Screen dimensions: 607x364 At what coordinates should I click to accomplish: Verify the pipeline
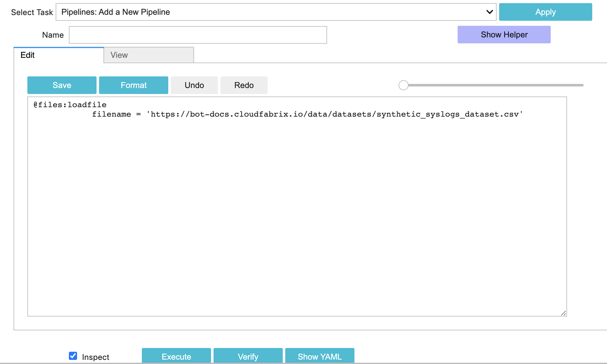(x=248, y=356)
